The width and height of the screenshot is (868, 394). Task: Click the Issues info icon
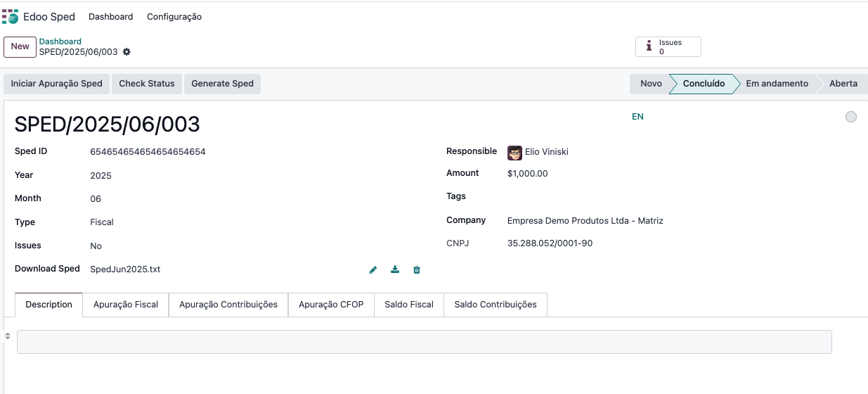click(x=649, y=47)
